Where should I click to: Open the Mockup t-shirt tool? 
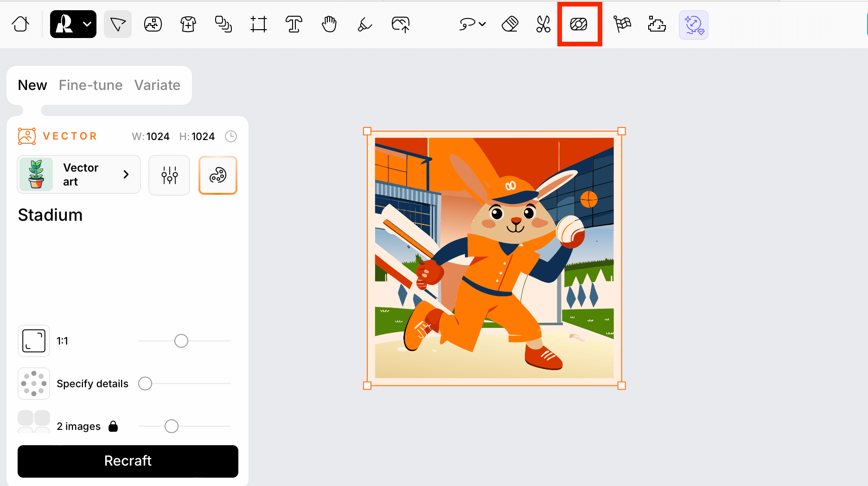188,24
